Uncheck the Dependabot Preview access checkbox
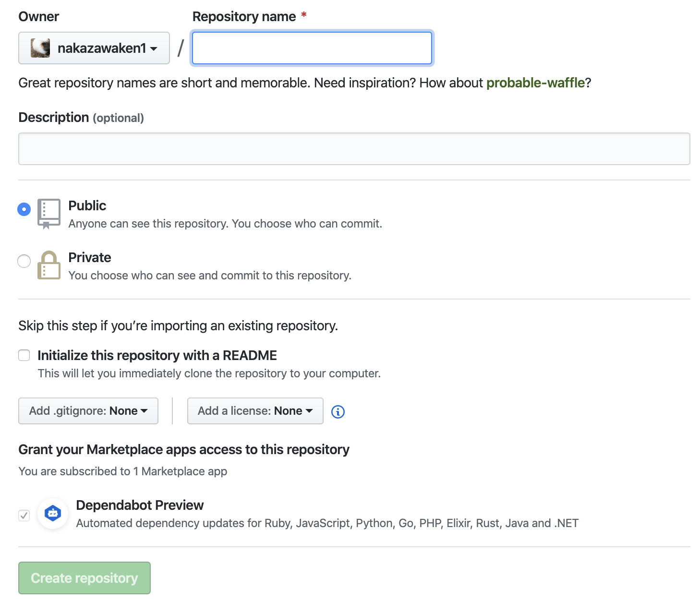Screen dimensions: 700x601 24,515
